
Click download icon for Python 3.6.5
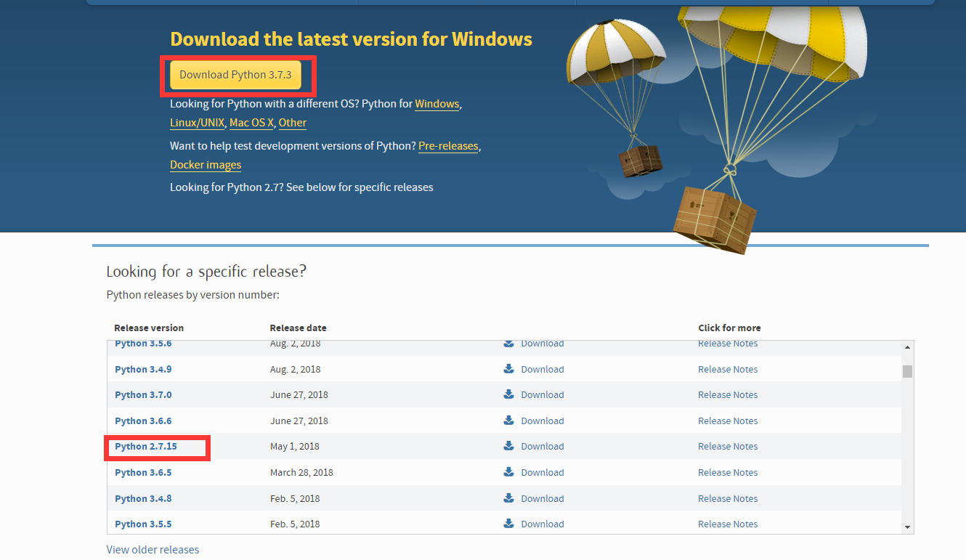(508, 472)
